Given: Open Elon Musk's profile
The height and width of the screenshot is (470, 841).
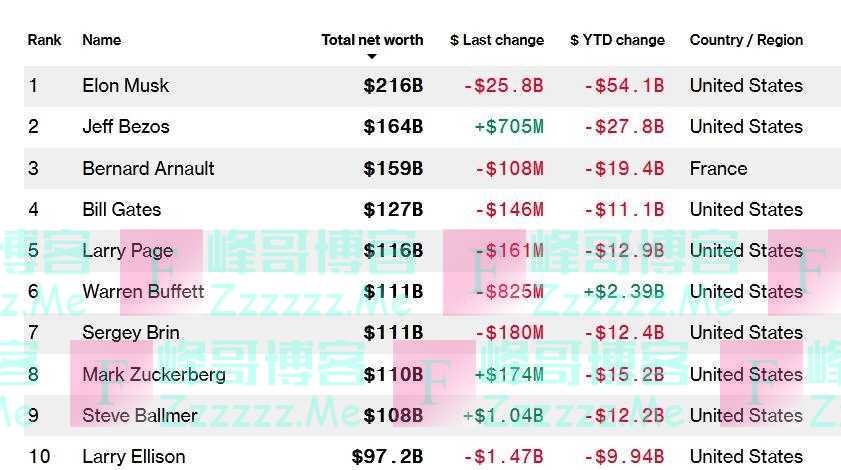Looking at the screenshot, I should click(126, 86).
